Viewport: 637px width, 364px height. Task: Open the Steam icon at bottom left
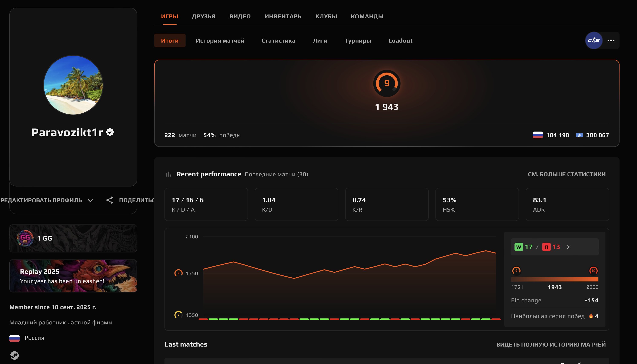[15, 355]
